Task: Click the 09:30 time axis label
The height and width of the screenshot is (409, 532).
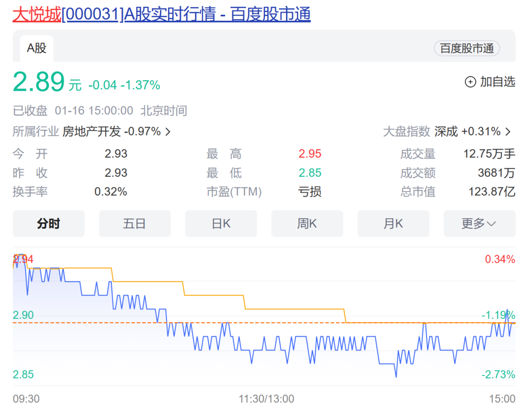Action: (x=26, y=399)
